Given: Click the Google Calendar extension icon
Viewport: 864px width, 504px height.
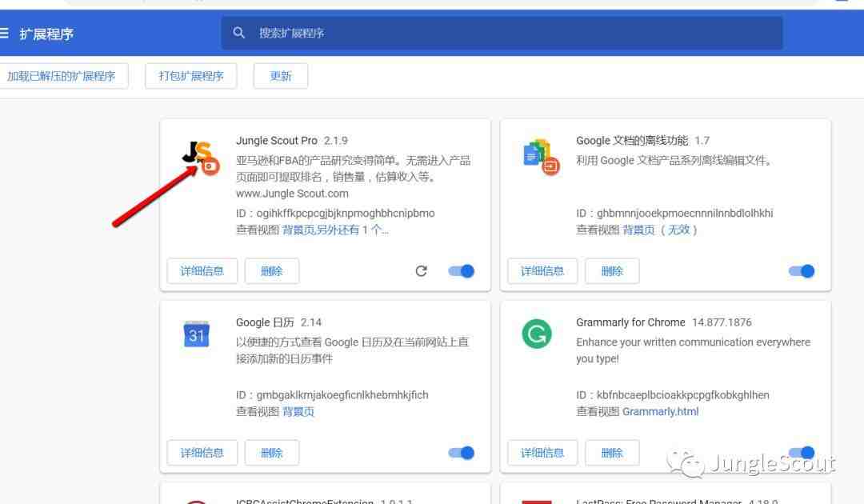Looking at the screenshot, I should click(x=197, y=334).
